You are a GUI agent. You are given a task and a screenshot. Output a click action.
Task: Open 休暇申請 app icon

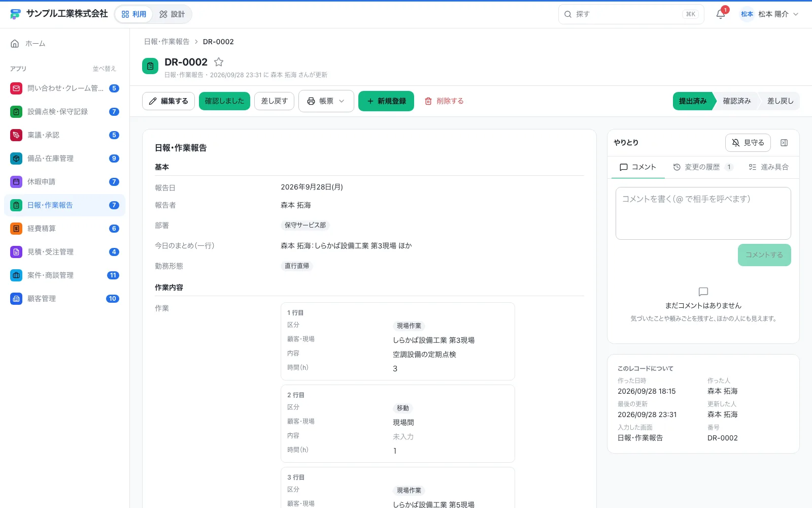point(16,182)
